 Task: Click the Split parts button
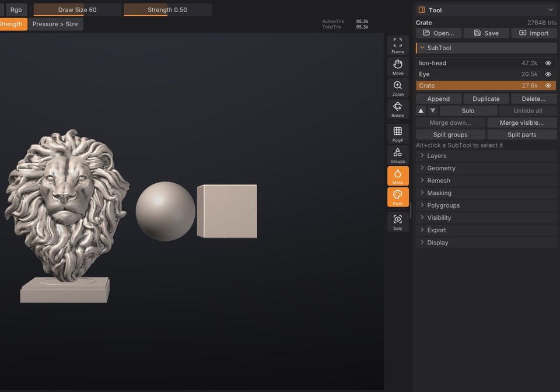[x=521, y=135]
